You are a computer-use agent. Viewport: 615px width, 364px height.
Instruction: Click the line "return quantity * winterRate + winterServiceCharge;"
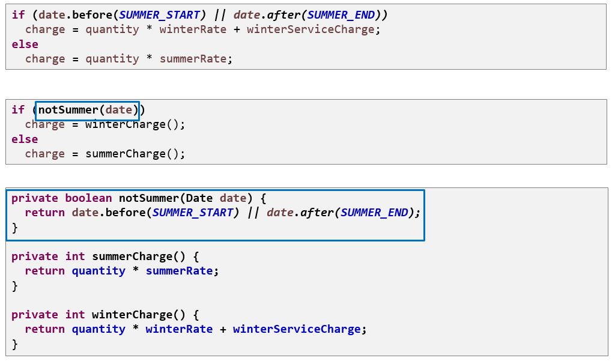pos(196,330)
